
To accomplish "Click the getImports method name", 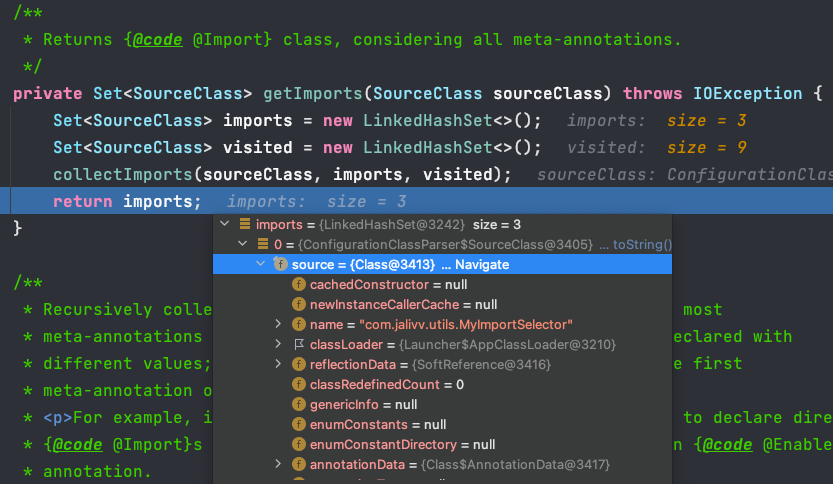I will pos(312,94).
